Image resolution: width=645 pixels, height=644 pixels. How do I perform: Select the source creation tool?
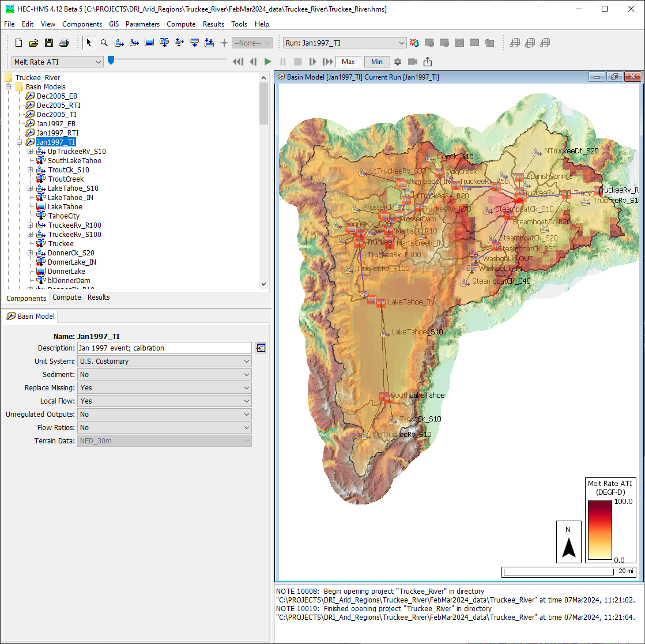[x=194, y=43]
